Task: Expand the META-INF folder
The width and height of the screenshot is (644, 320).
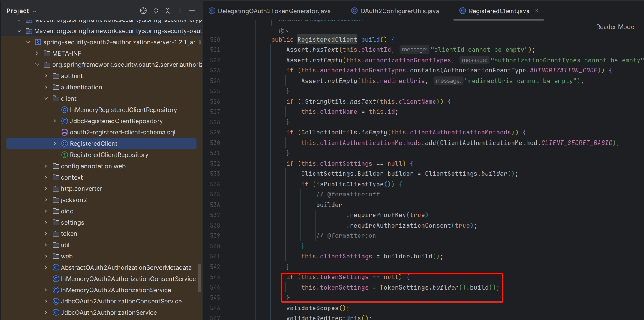Action: (37, 53)
